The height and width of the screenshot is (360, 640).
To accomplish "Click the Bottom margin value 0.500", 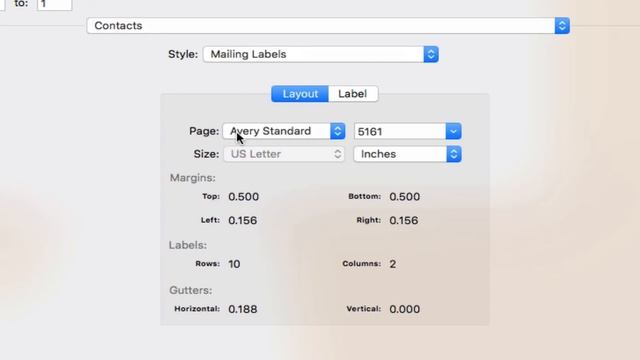I will point(404,197).
